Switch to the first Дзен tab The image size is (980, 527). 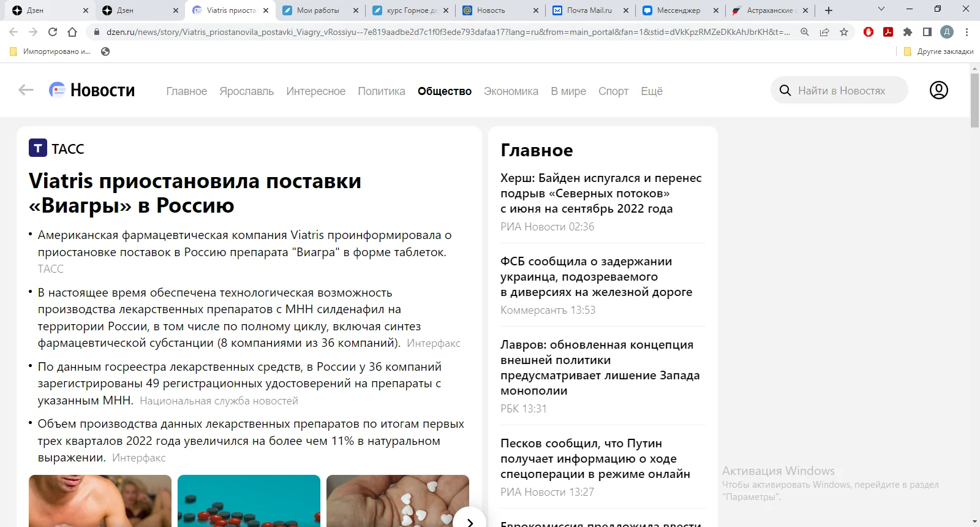[x=51, y=10]
